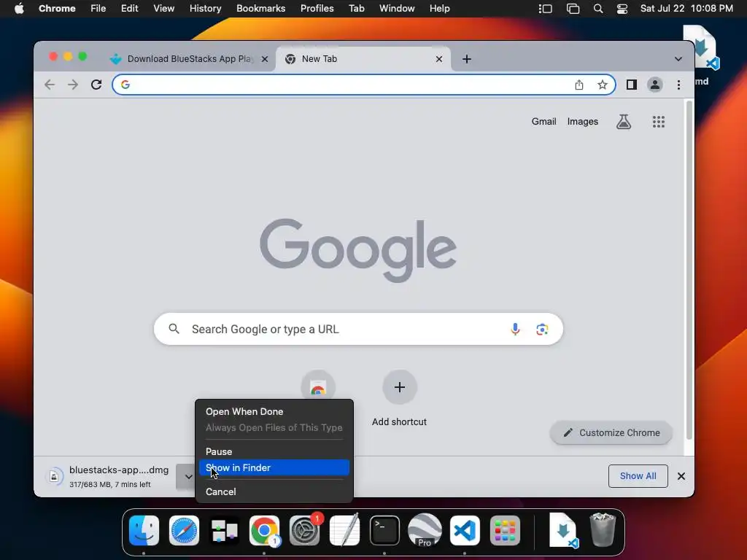Open the Search Labs flask icon
Screen dimensions: 747x560
pos(623,122)
